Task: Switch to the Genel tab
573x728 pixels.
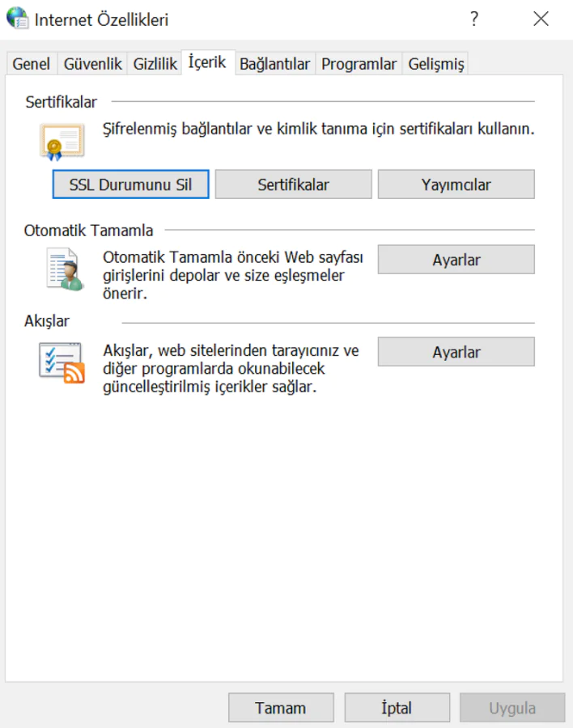Action: tap(31, 62)
